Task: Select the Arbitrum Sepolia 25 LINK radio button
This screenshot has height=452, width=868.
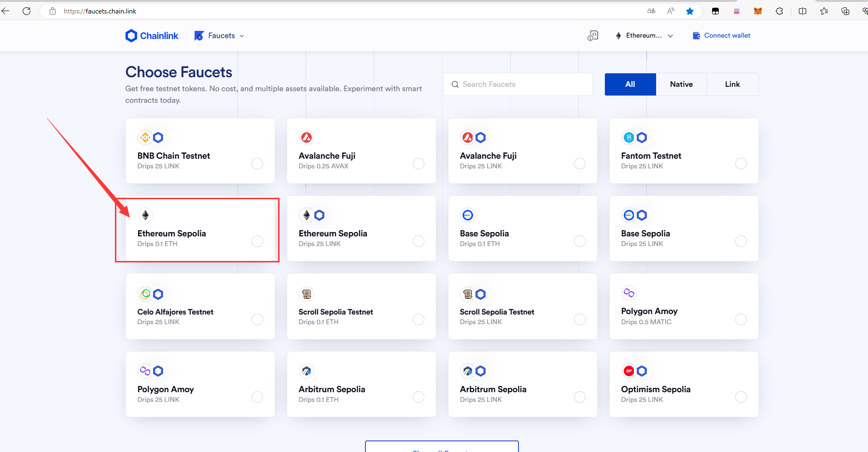Action: tap(580, 397)
